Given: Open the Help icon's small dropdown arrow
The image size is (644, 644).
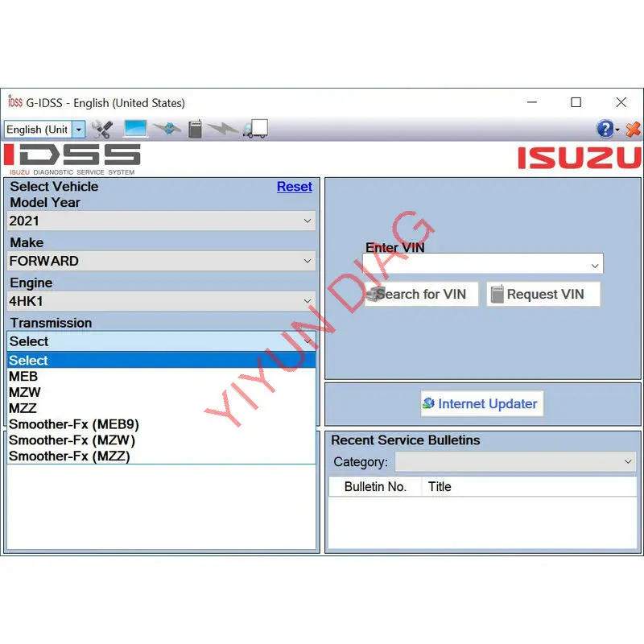Looking at the screenshot, I should point(617,130).
